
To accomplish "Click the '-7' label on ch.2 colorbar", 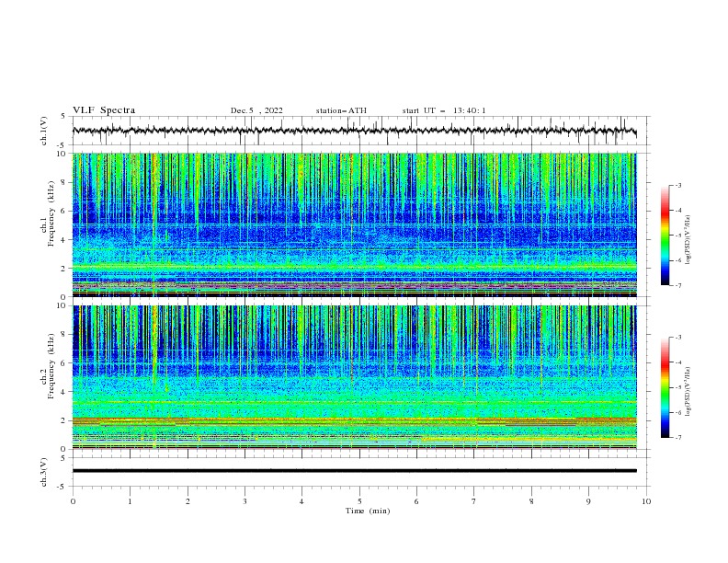I will pyautogui.click(x=677, y=437).
